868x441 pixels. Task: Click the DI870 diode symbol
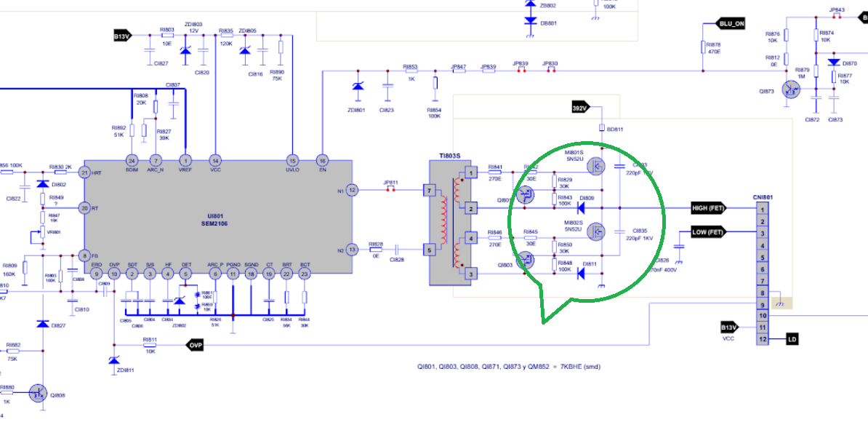[834, 63]
